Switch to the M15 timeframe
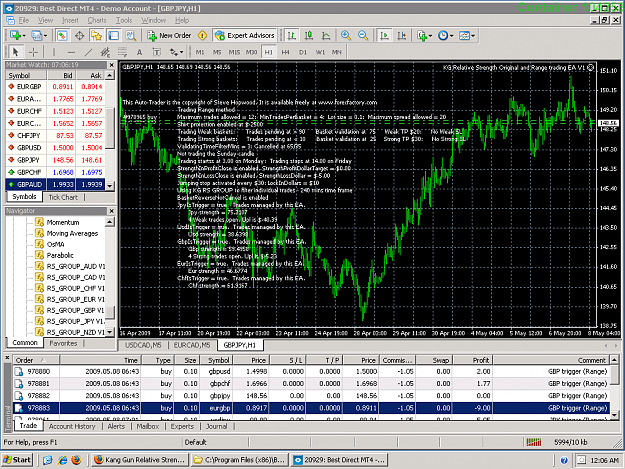The width and height of the screenshot is (625, 469). coord(234,52)
